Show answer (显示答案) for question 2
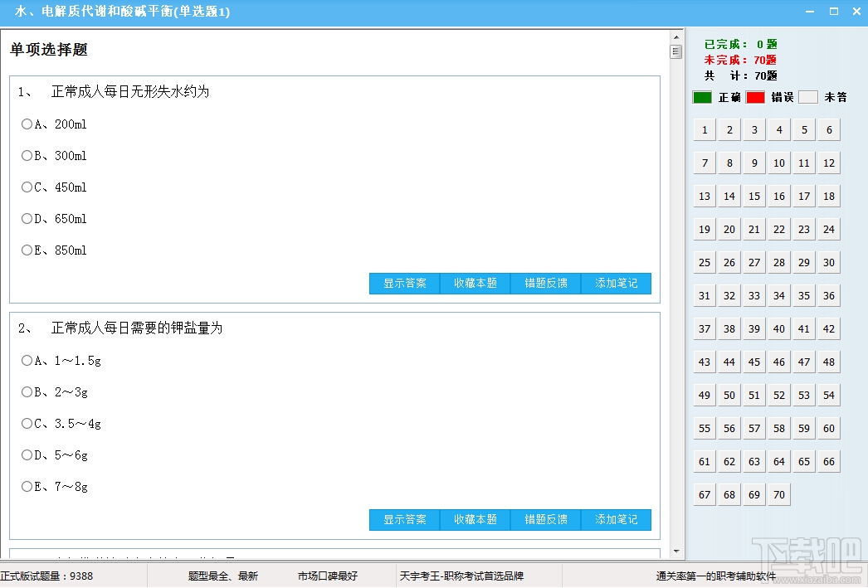This screenshot has height=588, width=868. (x=405, y=519)
